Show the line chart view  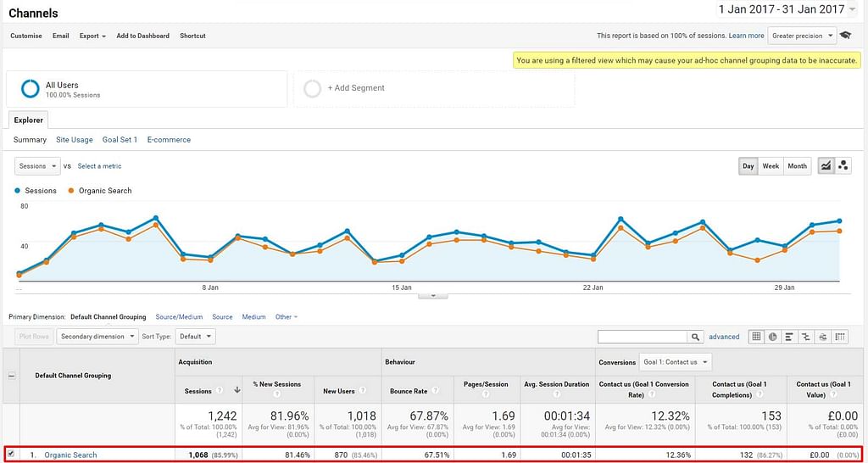[826, 166]
